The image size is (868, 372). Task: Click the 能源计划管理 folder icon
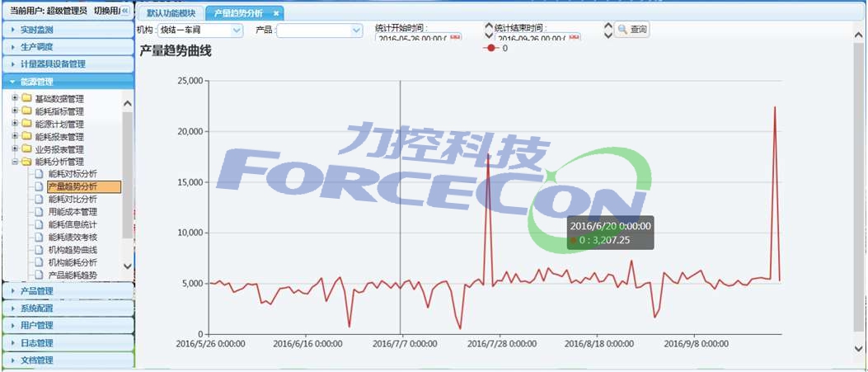pyautogui.click(x=26, y=124)
